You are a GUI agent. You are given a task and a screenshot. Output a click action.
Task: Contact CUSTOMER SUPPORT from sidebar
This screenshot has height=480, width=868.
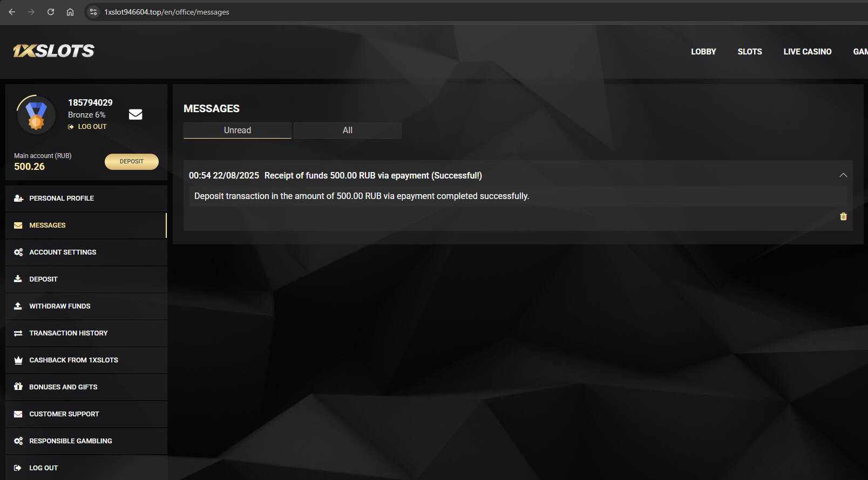coord(86,414)
